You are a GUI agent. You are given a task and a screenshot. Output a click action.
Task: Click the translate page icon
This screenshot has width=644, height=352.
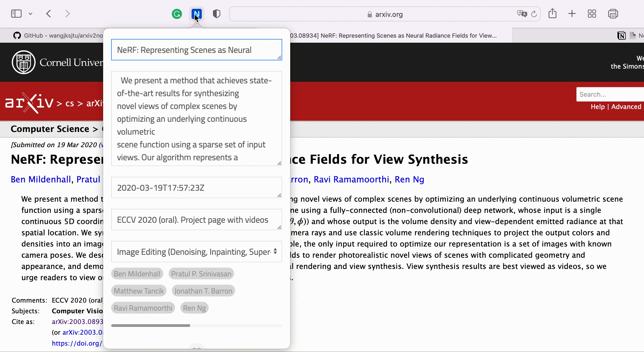pyautogui.click(x=522, y=14)
